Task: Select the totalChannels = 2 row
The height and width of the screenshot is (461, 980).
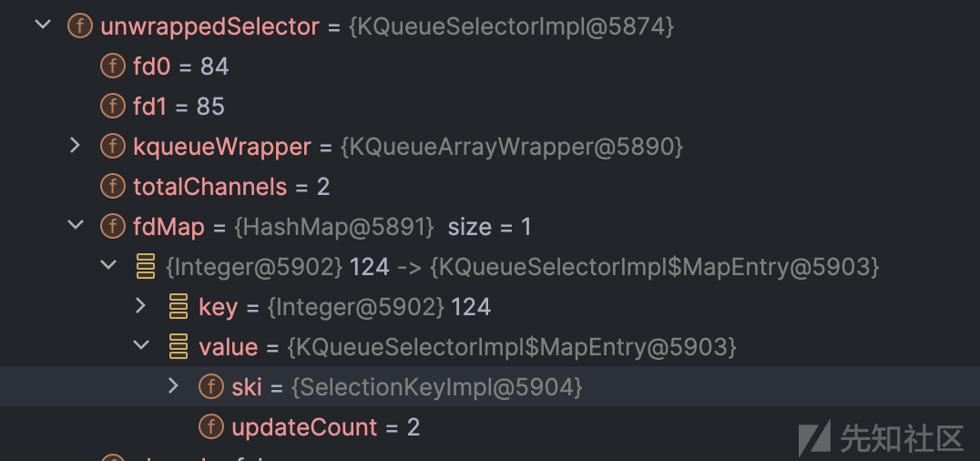Action: [490, 187]
